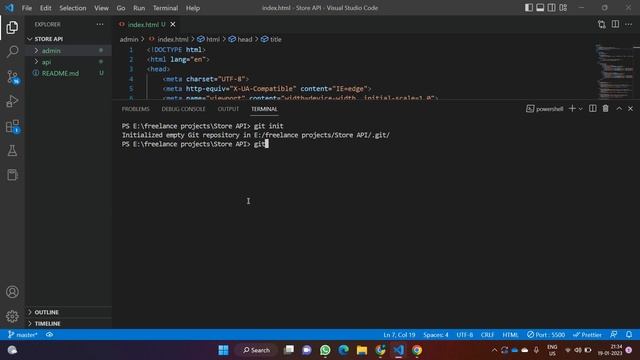Open Explorer views and more actions ellipsis
The image size is (640, 360).
[x=100, y=24]
